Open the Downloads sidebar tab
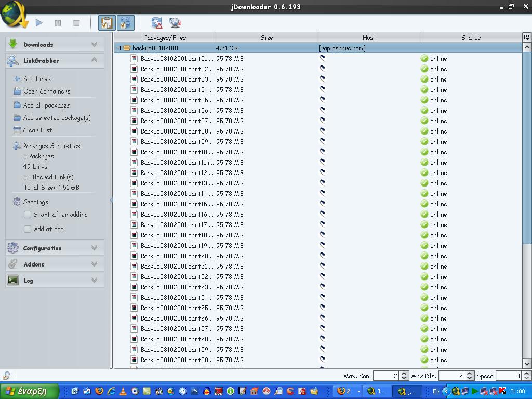This screenshot has width=532, height=399. tap(54, 45)
